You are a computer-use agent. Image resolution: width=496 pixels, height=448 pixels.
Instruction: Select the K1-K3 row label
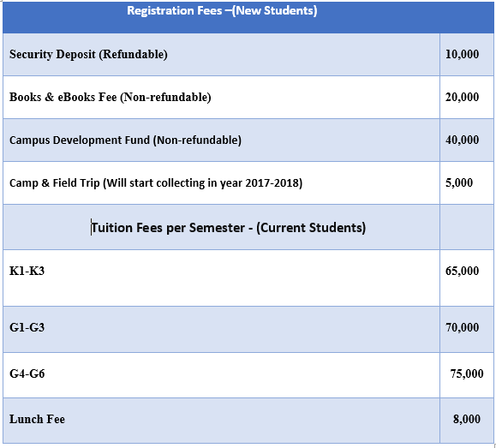27,272
